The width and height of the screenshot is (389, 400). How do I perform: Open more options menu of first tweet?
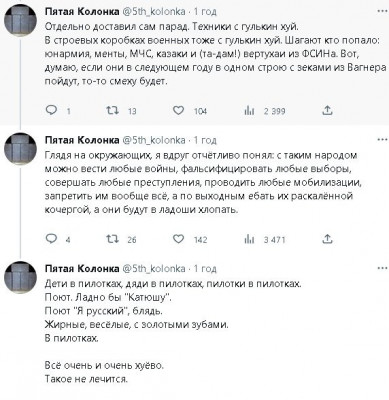(x=382, y=11)
